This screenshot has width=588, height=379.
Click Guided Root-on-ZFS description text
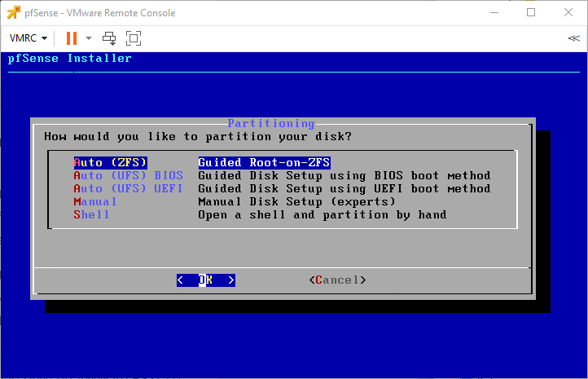[x=264, y=162]
